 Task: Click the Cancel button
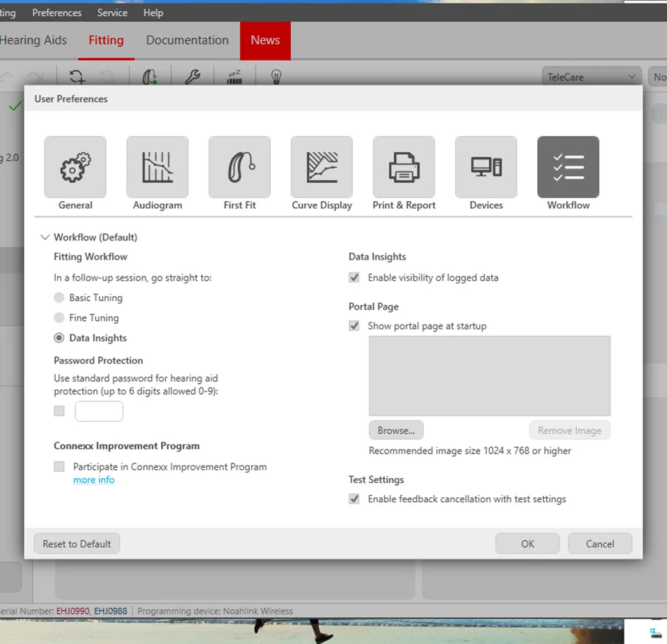click(600, 544)
